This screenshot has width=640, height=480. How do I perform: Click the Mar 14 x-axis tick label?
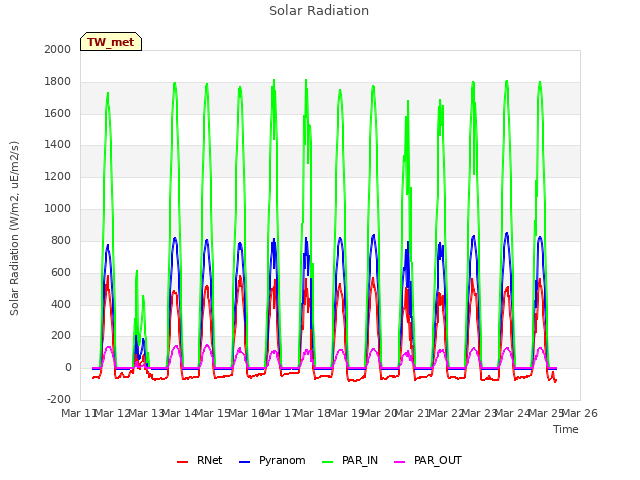(179, 413)
